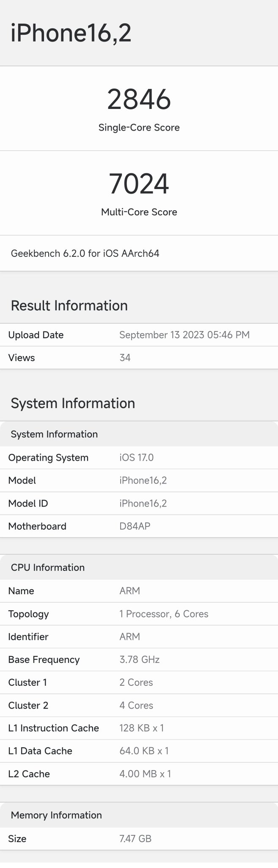Click the 2846 single-core score

(139, 100)
